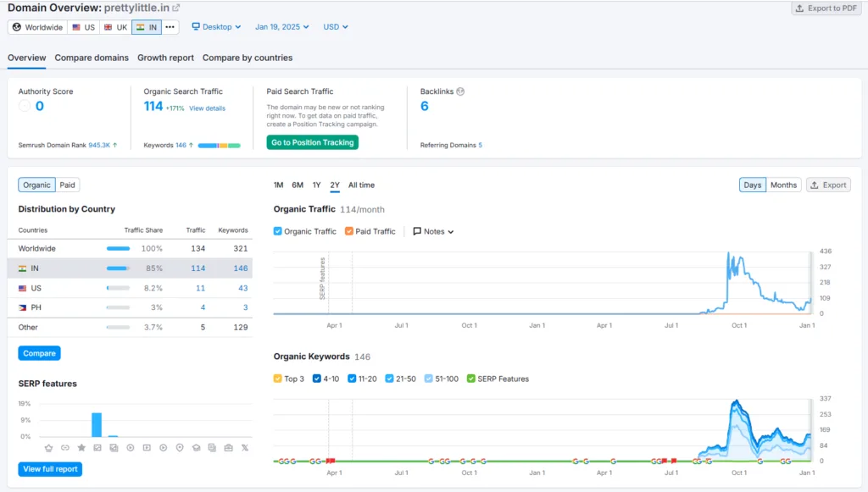Toggle the 4-10 positions checkbox

pos(317,379)
